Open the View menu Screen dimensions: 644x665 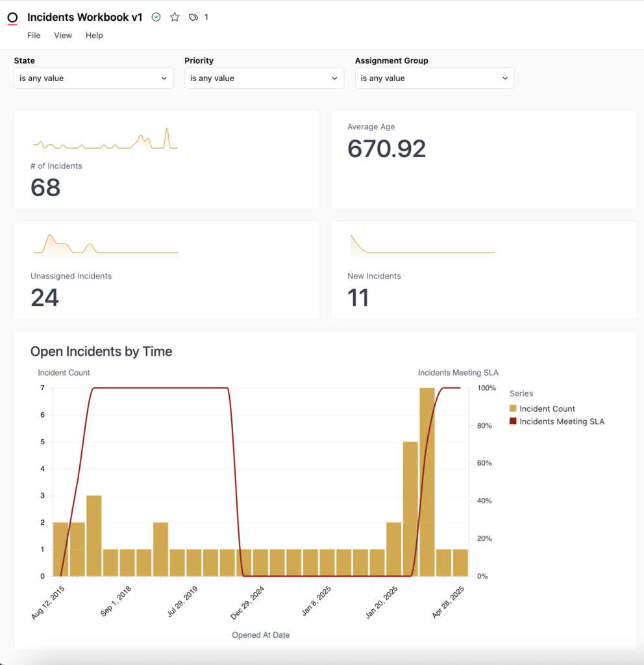click(62, 35)
